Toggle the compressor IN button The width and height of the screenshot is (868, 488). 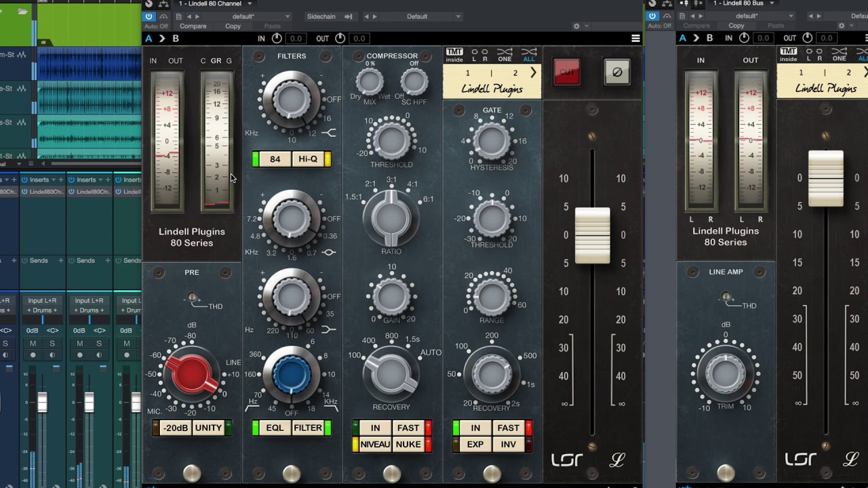(375, 428)
